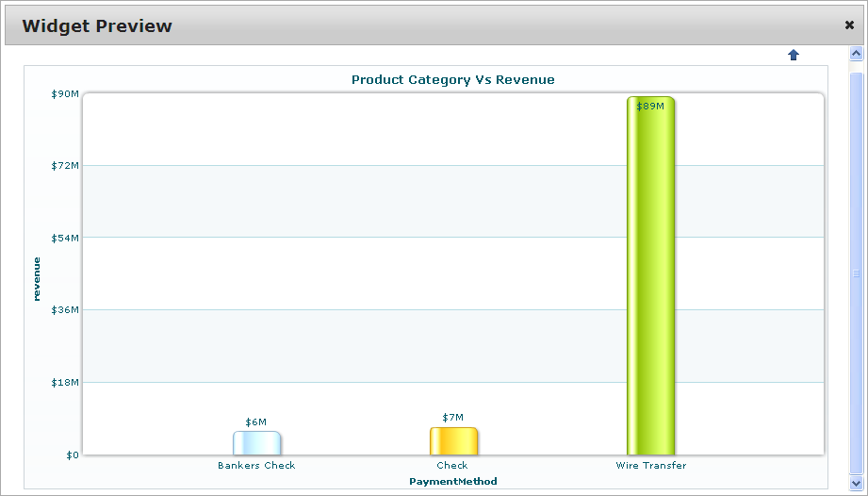Click the $6M value label
Viewport: 868px width, 496px height.
pyautogui.click(x=256, y=422)
